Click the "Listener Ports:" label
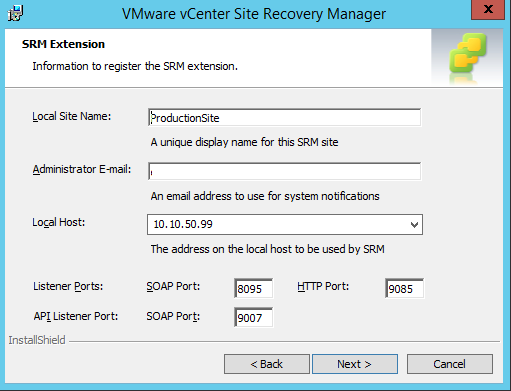 pyautogui.click(x=68, y=286)
